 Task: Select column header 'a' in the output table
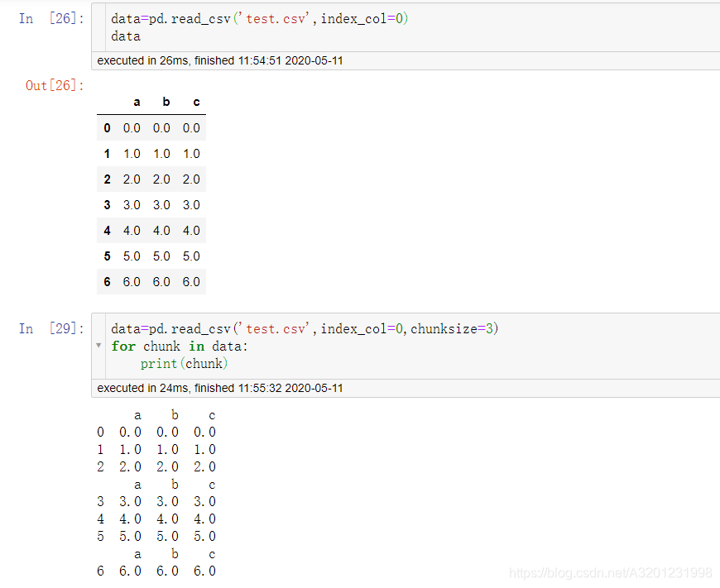click(137, 102)
